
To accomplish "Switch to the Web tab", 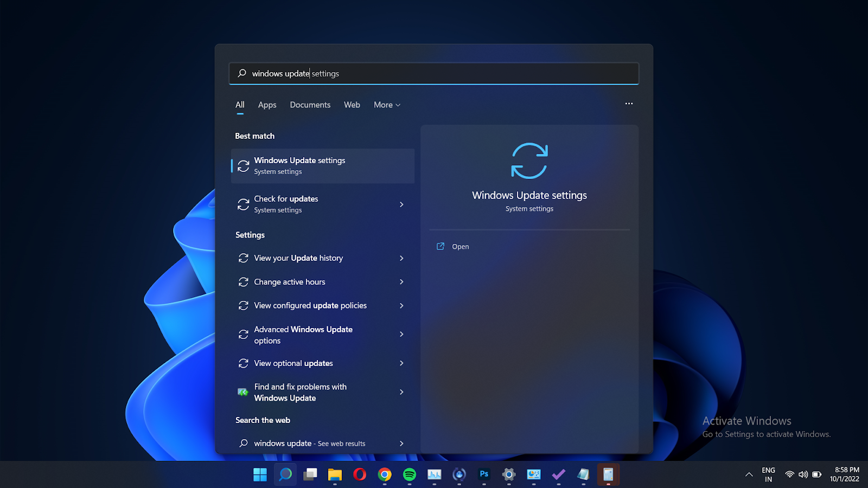I will (352, 105).
